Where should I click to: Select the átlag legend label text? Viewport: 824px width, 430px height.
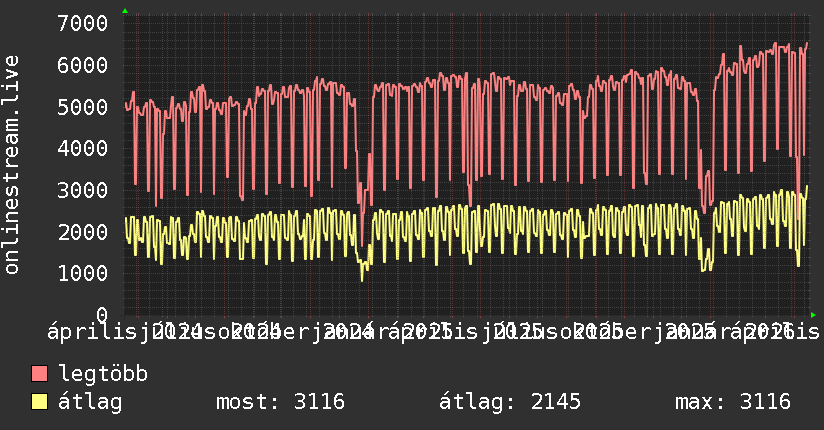(90, 402)
